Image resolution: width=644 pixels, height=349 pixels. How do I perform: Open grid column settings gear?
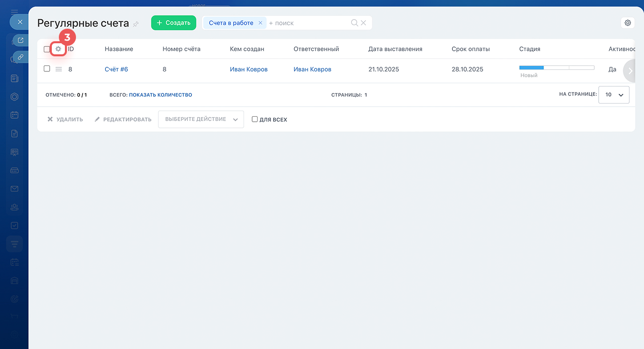tap(58, 49)
